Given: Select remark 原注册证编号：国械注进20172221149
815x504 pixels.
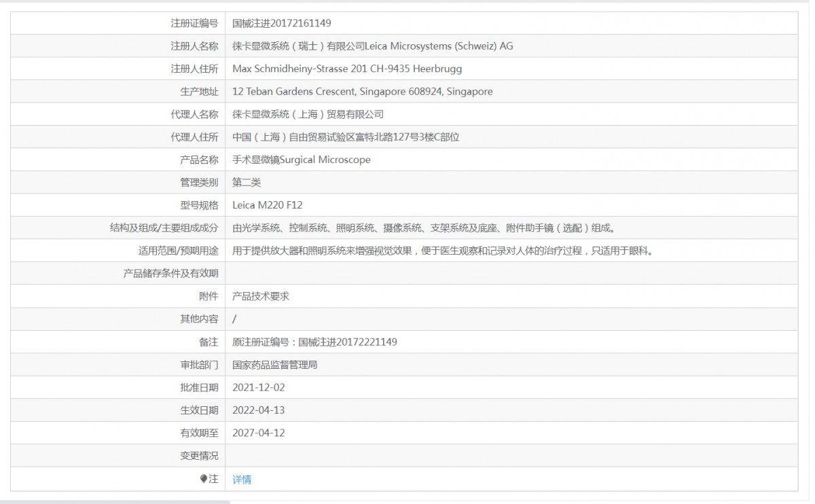Looking at the screenshot, I should [314, 342].
